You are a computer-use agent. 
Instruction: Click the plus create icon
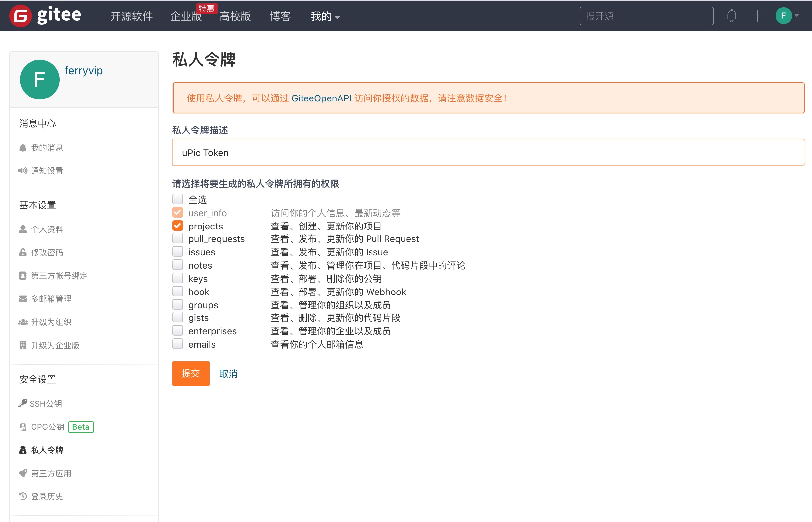coord(757,16)
